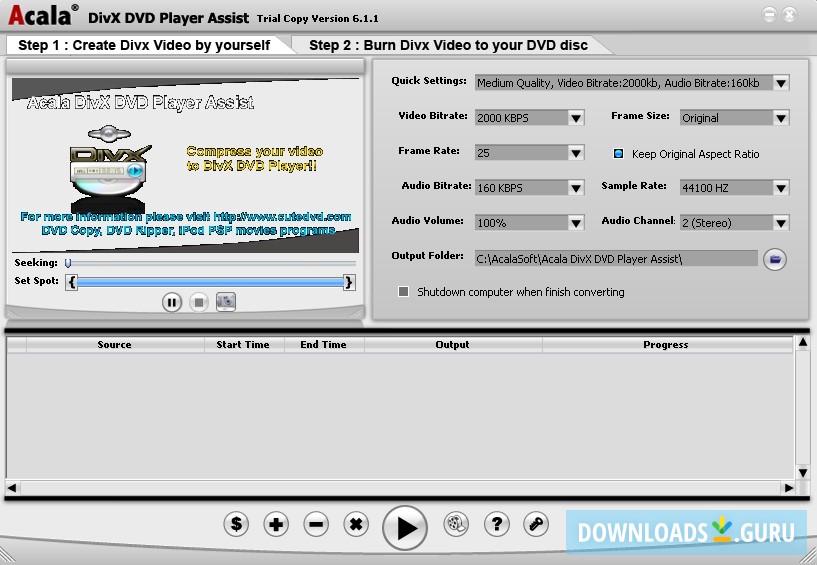The image size is (817, 565).
Task: Open settings with the wrench icon
Action: pyautogui.click(x=536, y=524)
